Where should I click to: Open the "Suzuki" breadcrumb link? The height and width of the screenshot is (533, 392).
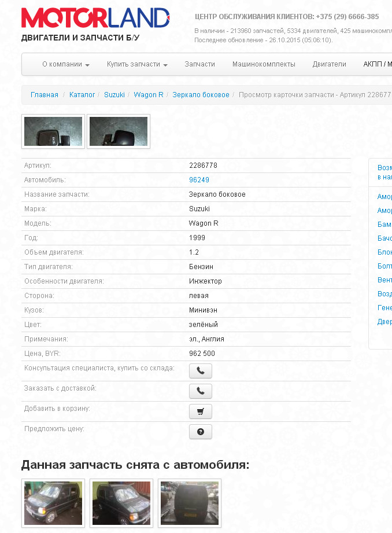(x=114, y=94)
